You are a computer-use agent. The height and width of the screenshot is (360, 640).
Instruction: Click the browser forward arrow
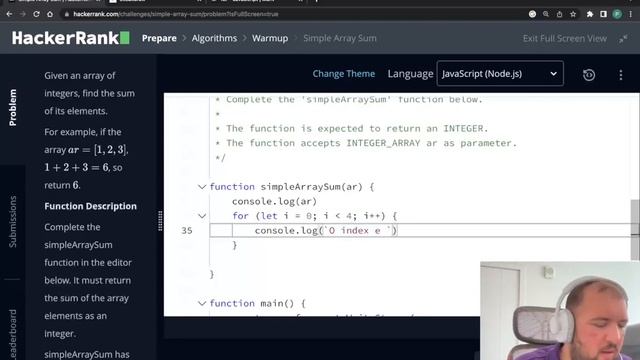[x=23, y=14]
